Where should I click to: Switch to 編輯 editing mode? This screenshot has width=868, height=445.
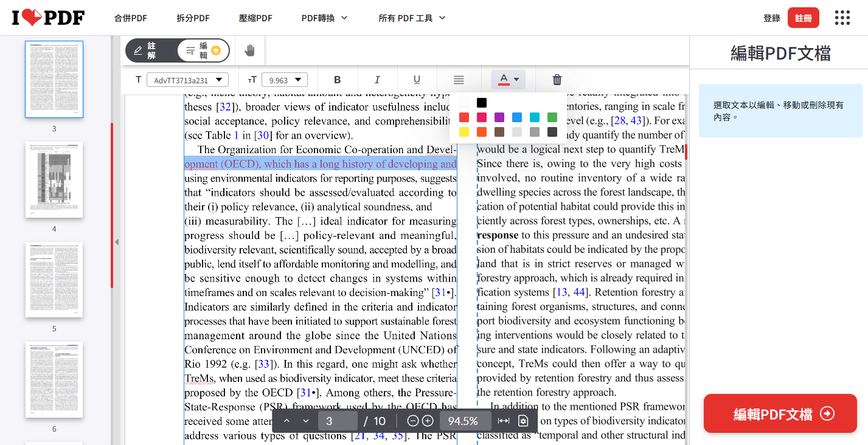pos(203,50)
